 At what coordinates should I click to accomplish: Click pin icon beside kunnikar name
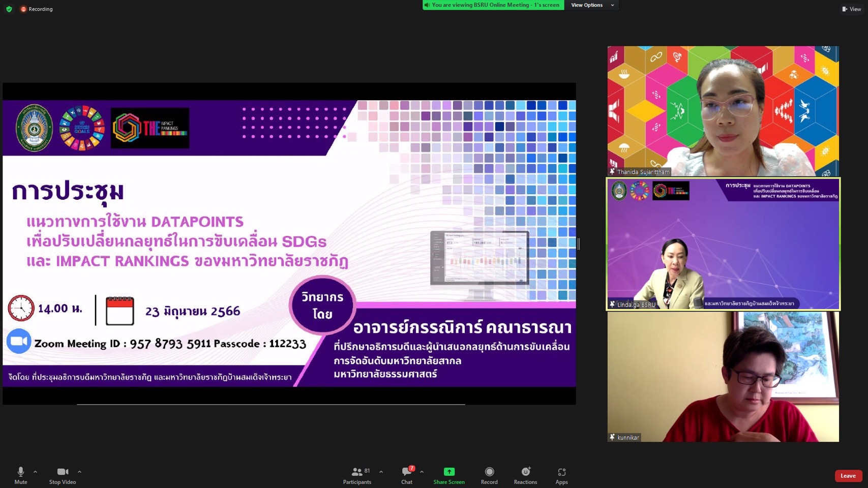pyautogui.click(x=612, y=437)
